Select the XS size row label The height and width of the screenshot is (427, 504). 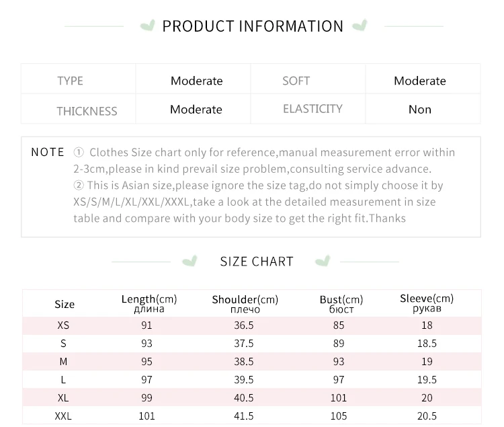[x=63, y=325]
